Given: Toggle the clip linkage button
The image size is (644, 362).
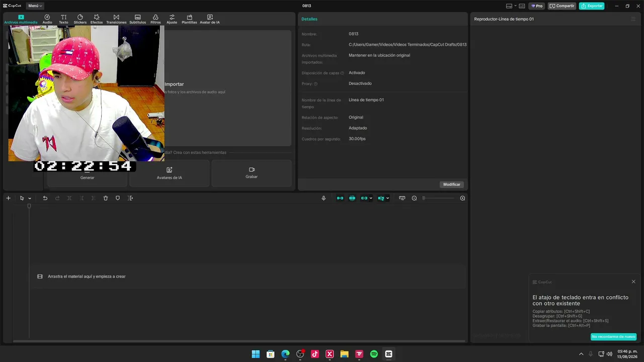Looking at the screenshot, I should 364,198.
